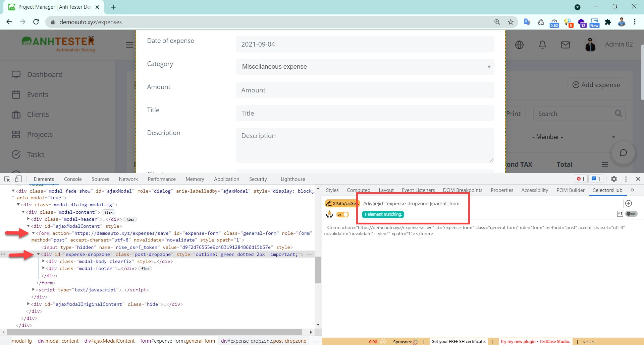Toggle the SelectorsHub Off switch
Viewport: 644px width, 345px height.
[x=631, y=214]
